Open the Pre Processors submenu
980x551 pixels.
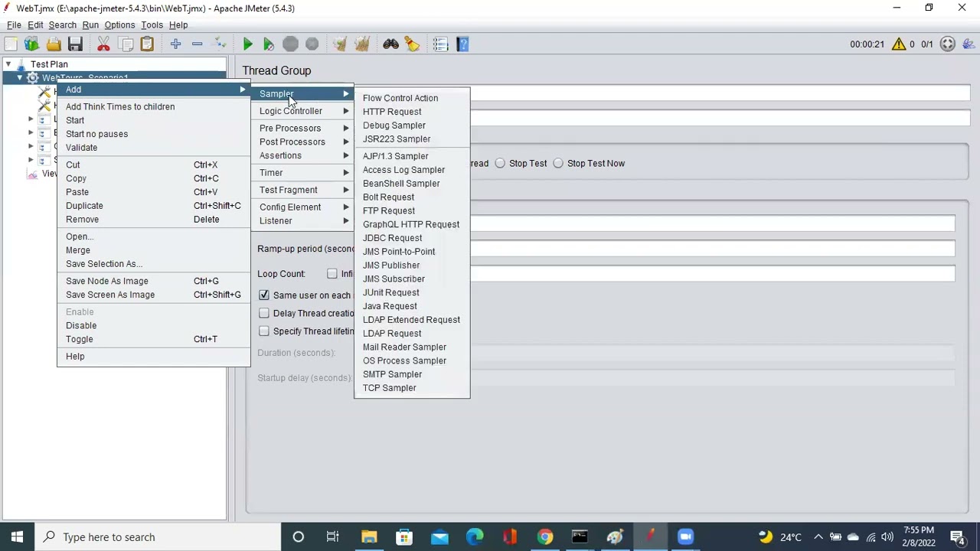click(x=303, y=128)
